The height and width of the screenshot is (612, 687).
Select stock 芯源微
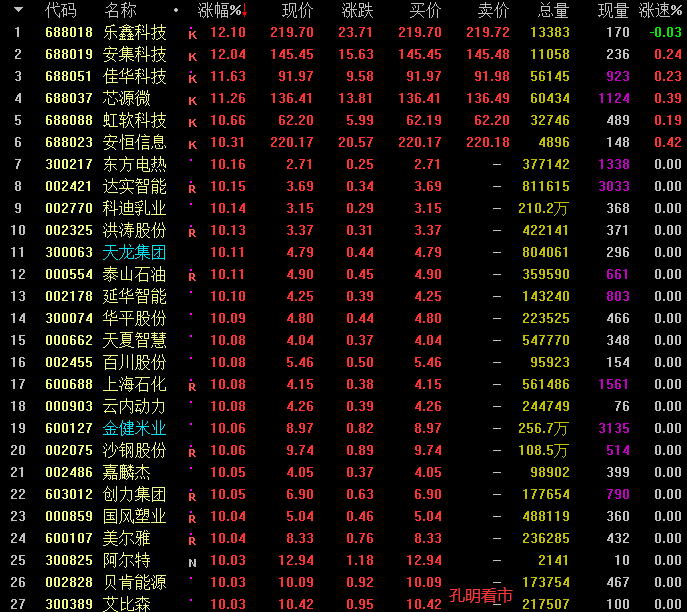tap(127, 98)
